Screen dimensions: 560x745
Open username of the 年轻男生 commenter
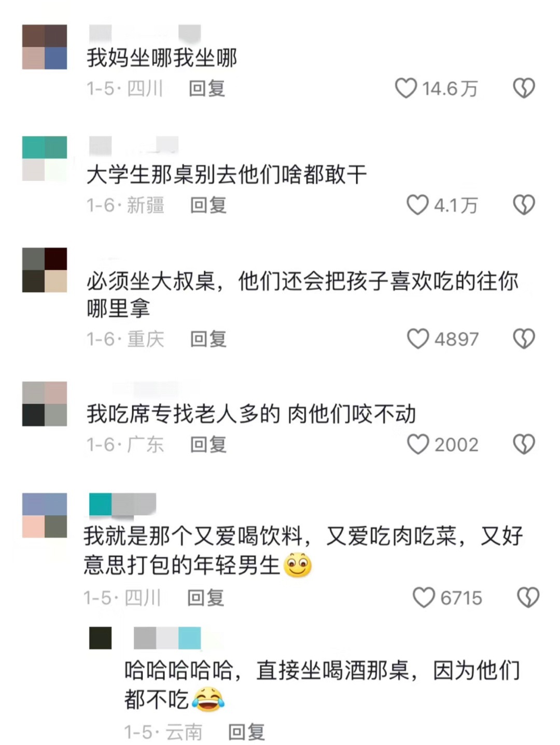(x=123, y=505)
